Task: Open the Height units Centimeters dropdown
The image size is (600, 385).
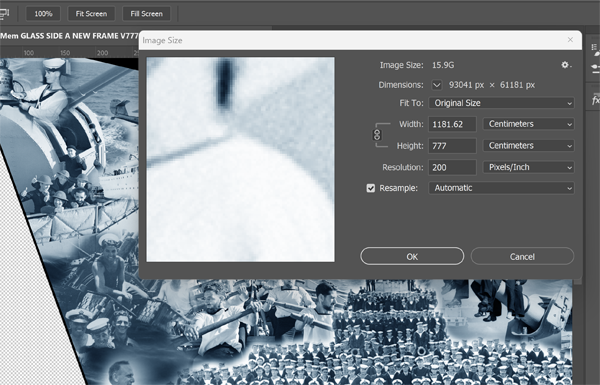Action: coord(528,146)
